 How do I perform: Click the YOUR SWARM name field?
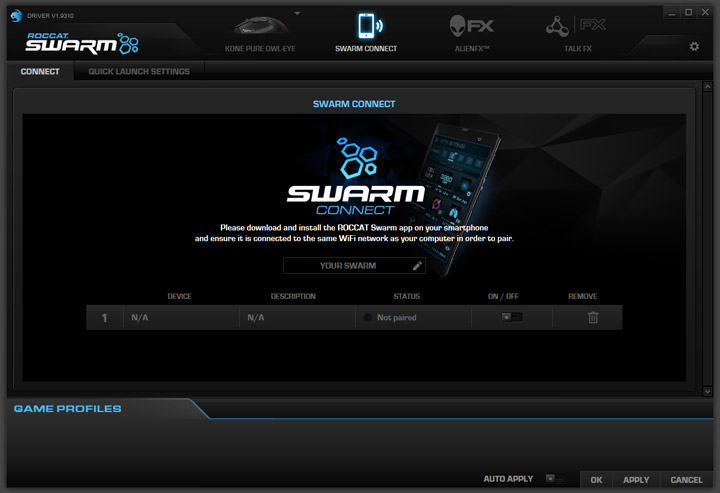354,266
